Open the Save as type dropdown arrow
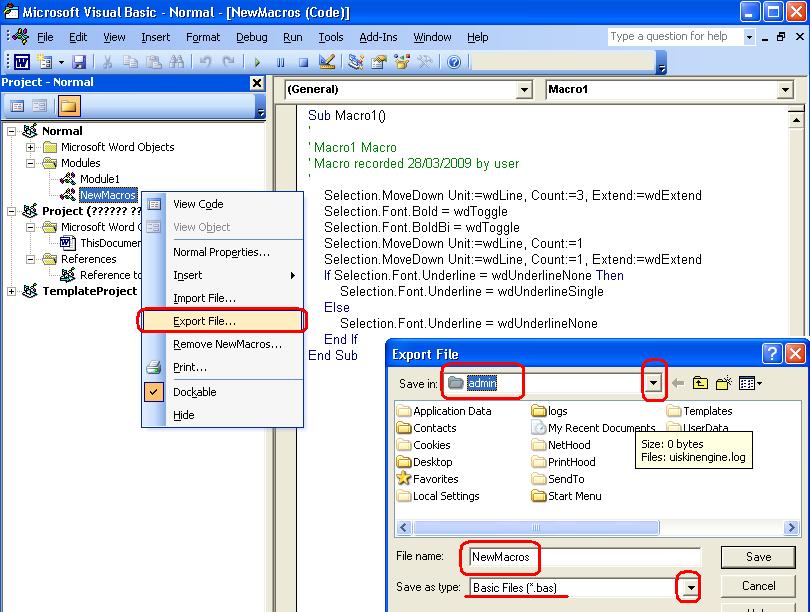Screen dimensions: 810x612 coord(691,587)
